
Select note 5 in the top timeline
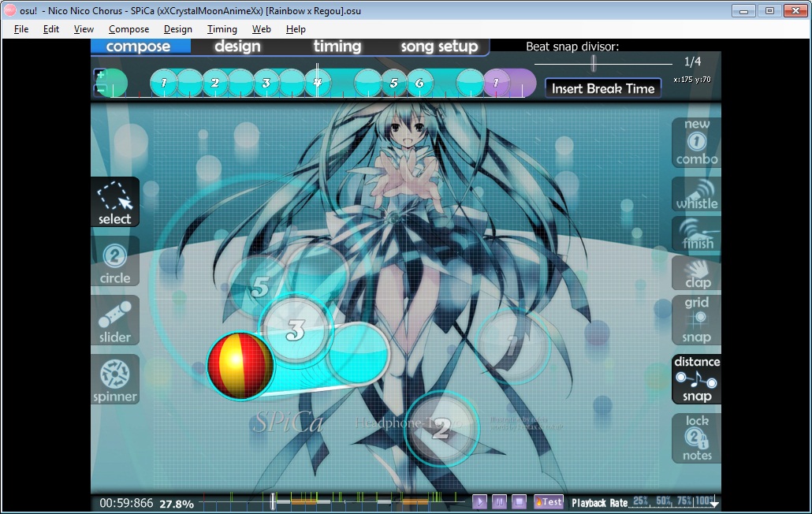(x=394, y=83)
